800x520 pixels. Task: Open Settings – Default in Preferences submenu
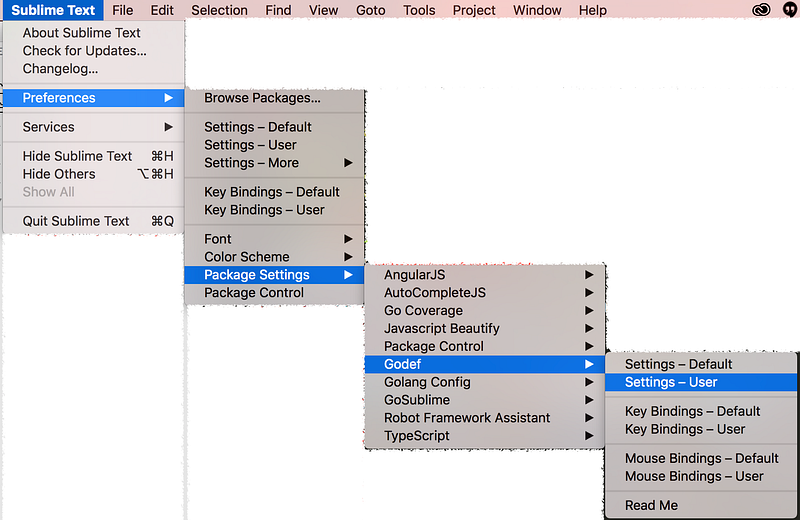pyautogui.click(x=274, y=127)
